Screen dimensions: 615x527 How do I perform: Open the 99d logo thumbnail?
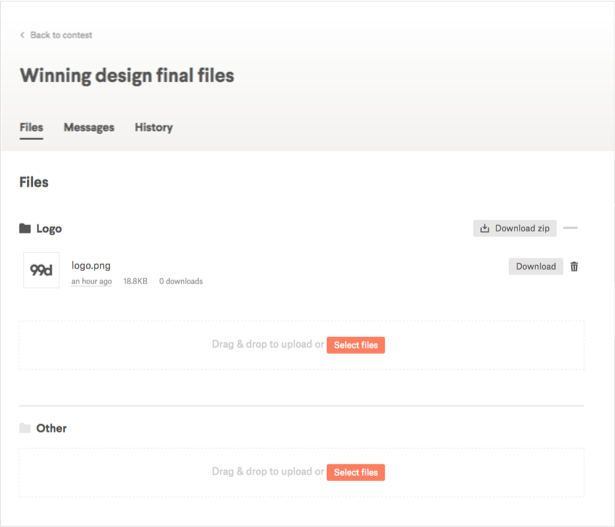tap(41, 270)
